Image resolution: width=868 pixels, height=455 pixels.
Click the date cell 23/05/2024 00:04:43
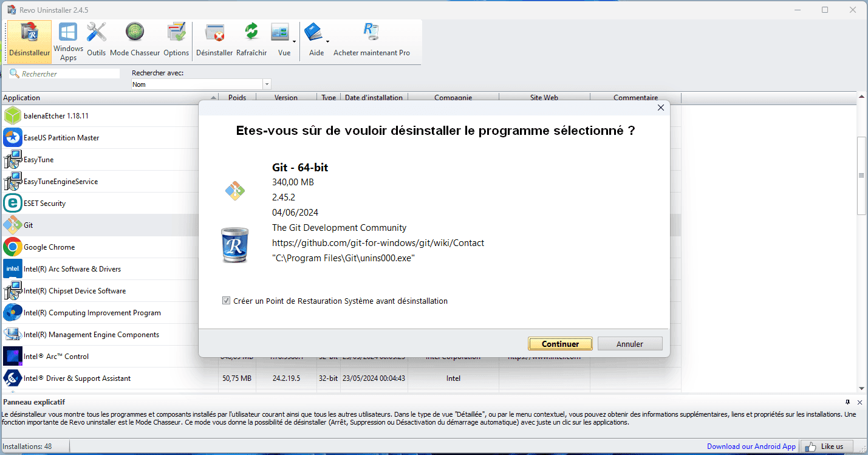pyautogui.click(x=374, y=378)
